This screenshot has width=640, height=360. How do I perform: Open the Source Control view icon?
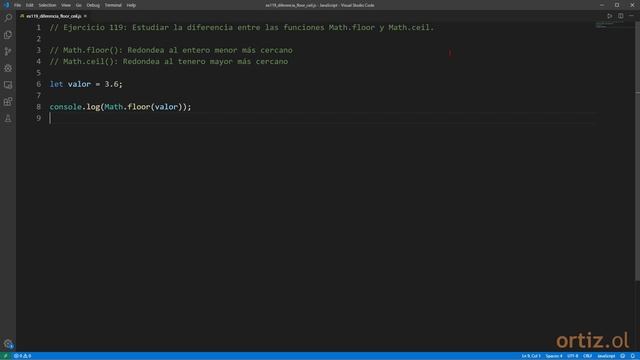(x=8, y=51)
